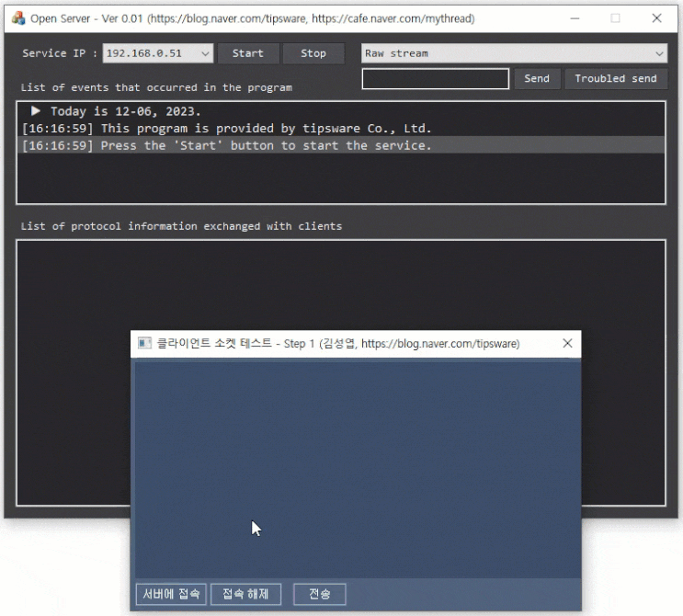Select the 'provided by tipsware Co., Ltd.' log row
This screenshot has width=683, height=616.
coord(341,128)
